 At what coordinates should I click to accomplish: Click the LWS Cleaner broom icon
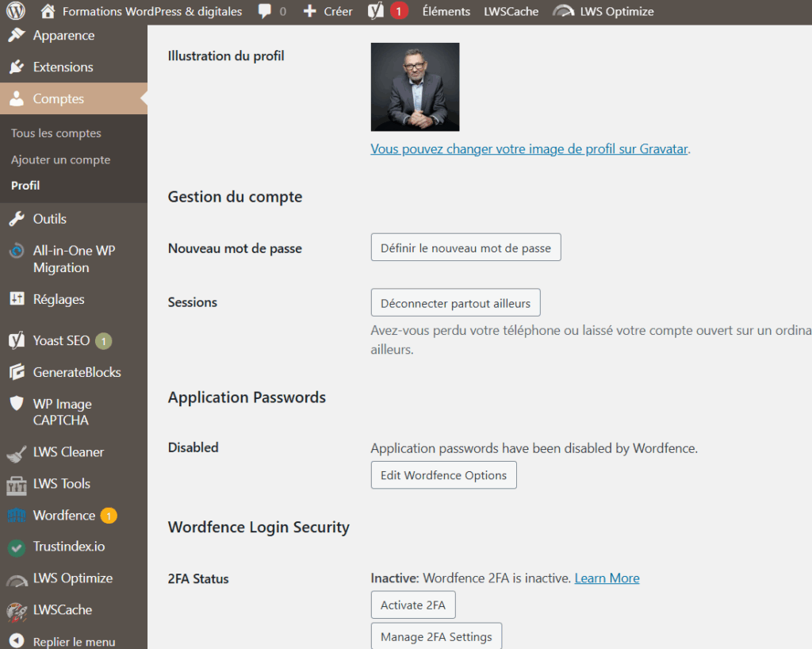coord(17,453)
